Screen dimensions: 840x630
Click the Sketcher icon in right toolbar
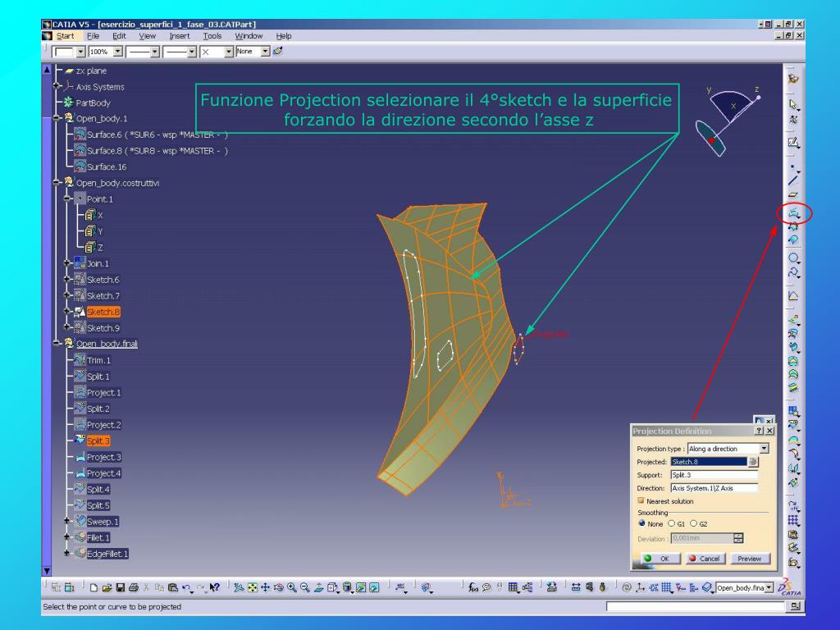[x=793, y=143]
